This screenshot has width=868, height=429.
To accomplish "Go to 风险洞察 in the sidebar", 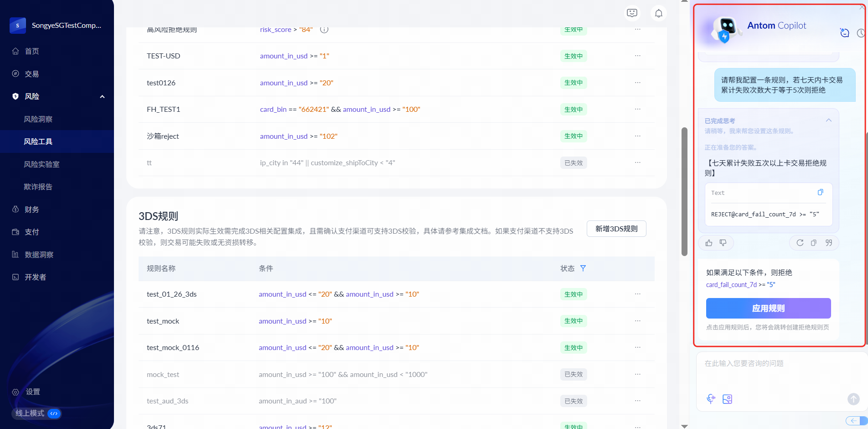I will tap(38, 119).
